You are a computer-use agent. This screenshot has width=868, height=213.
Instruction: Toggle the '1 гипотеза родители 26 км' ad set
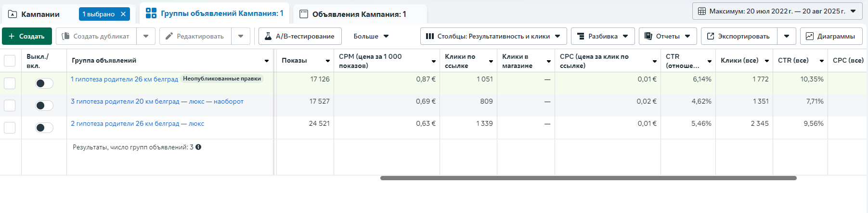click(44, 83)
